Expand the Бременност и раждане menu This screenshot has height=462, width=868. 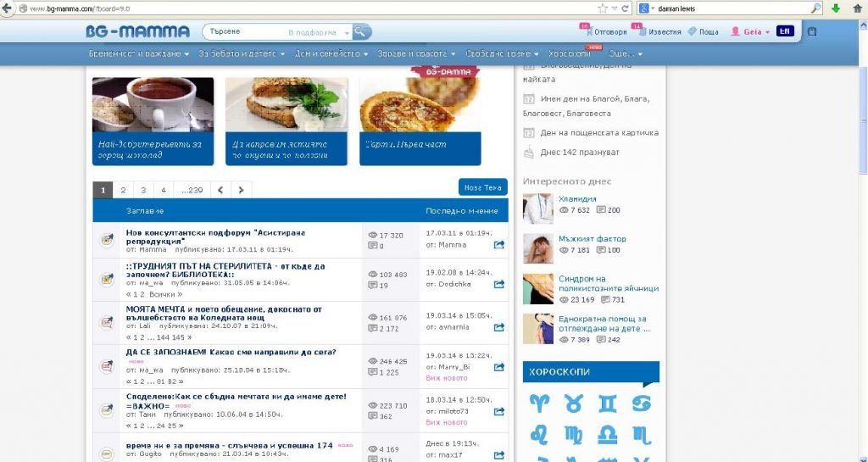click(138, 54)
